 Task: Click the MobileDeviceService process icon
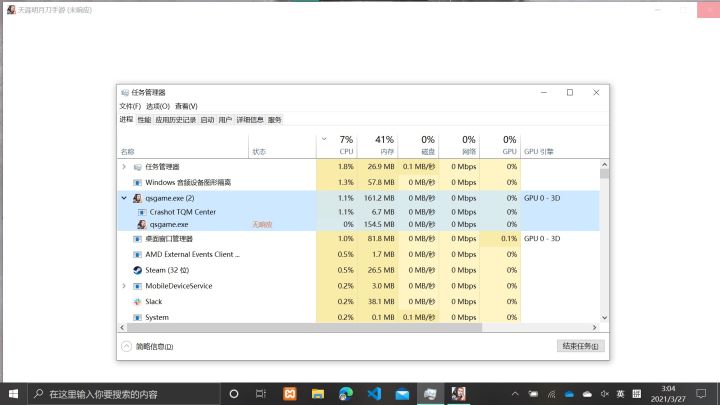(x=137, y=286)
